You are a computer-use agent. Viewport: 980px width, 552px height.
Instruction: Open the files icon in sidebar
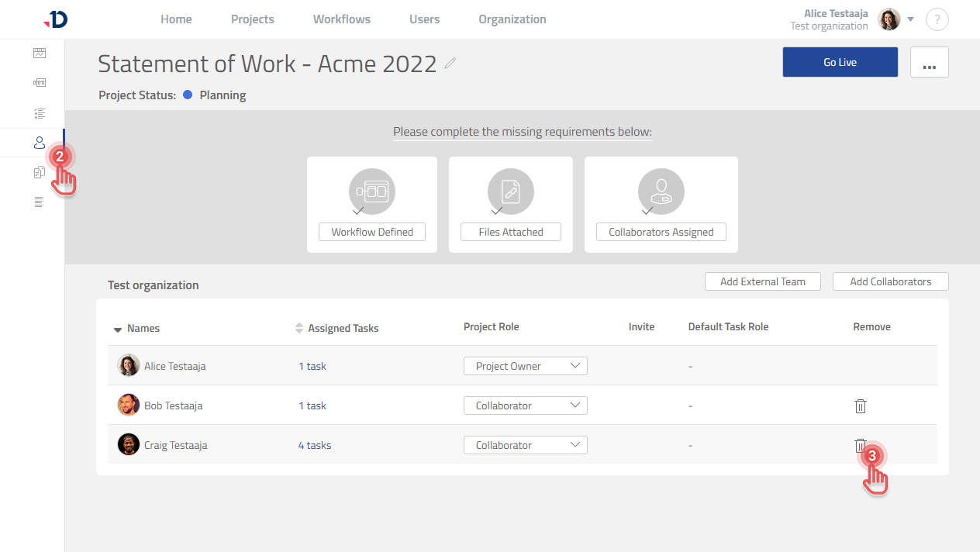[x=40, y=172]
